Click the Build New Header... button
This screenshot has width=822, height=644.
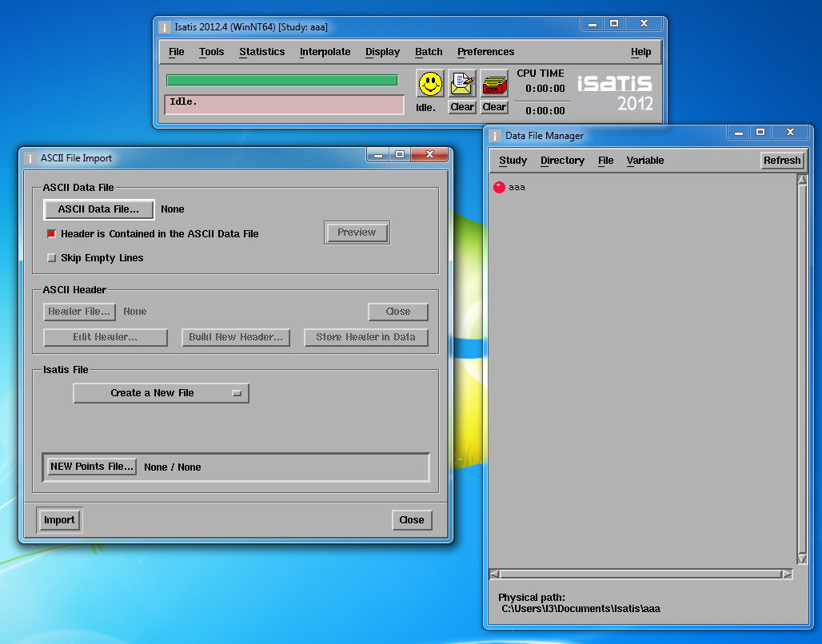(235, 337)
